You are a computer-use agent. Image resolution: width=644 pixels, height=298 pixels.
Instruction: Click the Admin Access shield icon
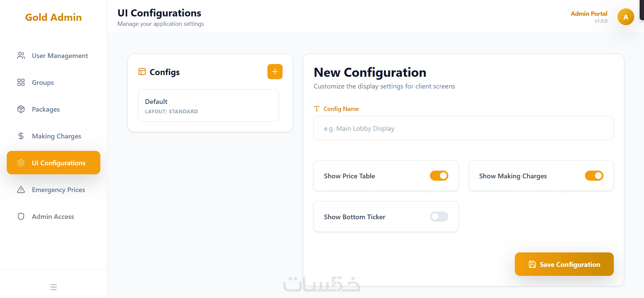point(21,217)
